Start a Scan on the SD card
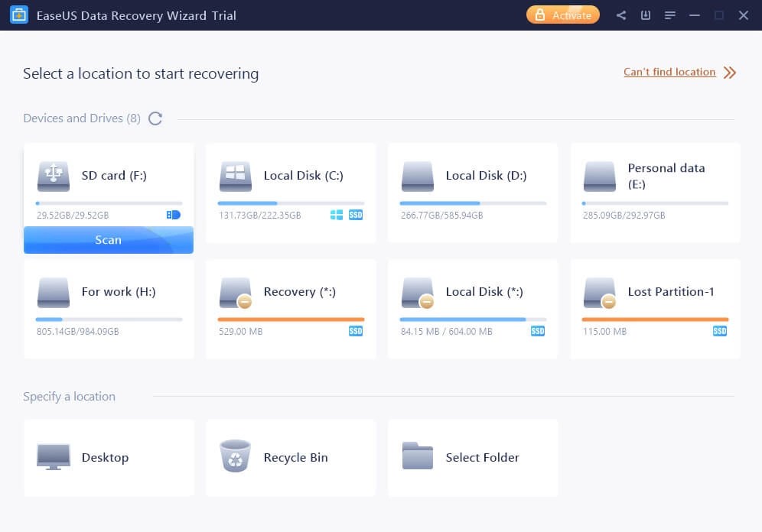This screenshot has height=532, width=762. pos(108,239)
